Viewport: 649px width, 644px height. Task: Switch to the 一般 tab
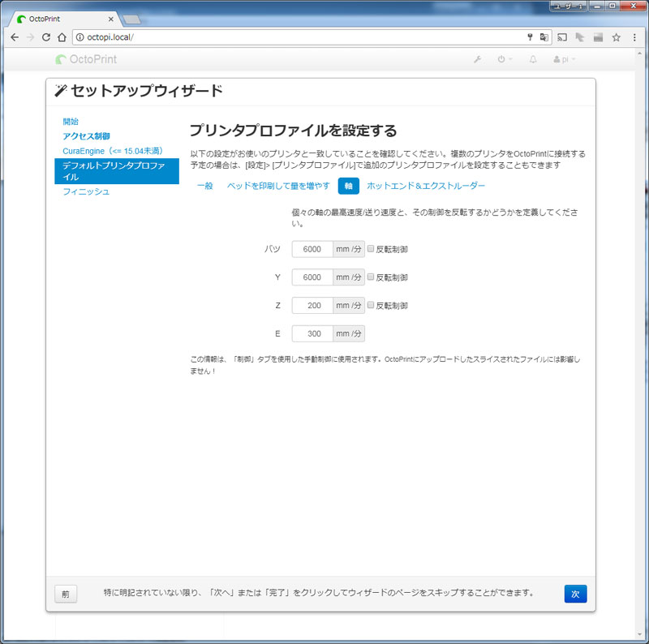[x=205, y=186]
